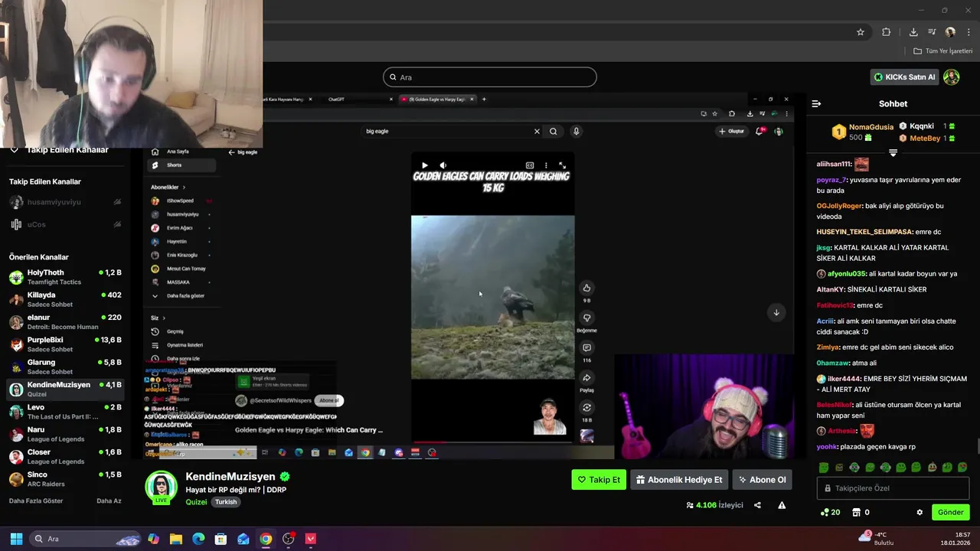Open PurpleBixi recommended channel

[65, 344]
